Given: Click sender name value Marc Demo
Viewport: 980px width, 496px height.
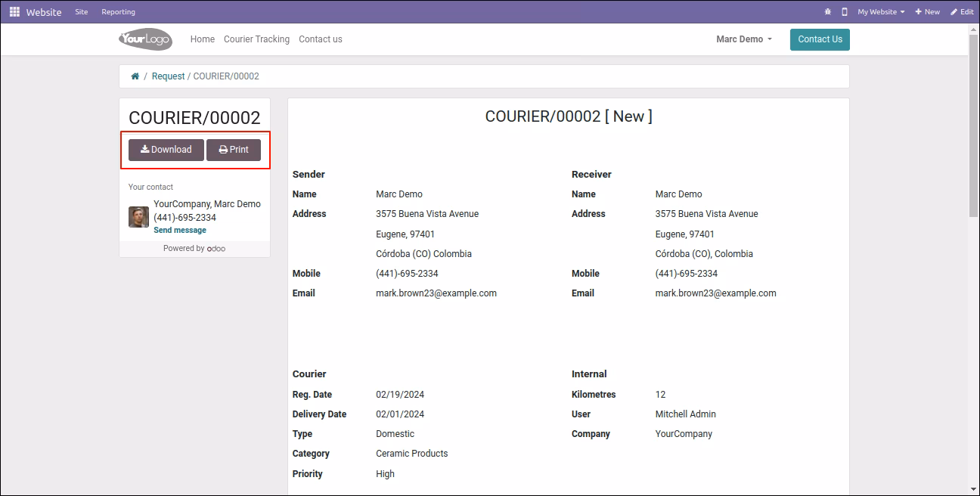Looking at the screenshot, I should (x=399, y=194).
